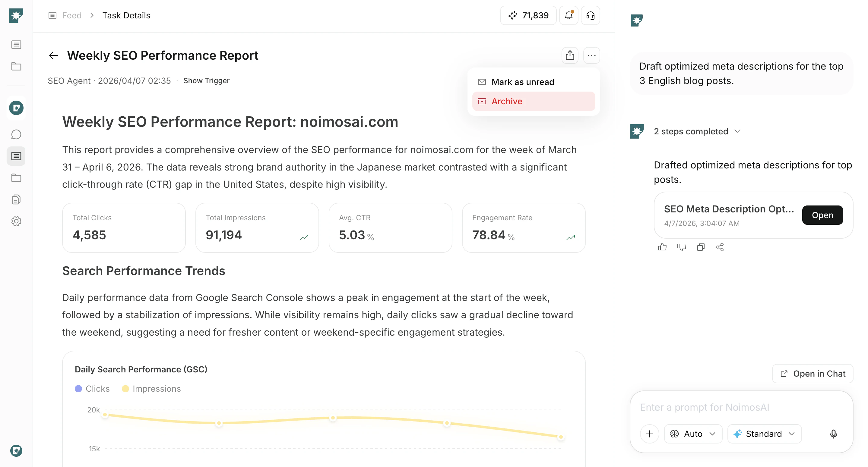Click the thumbs up feedback icon
This screenshot has height=467, width=868.
point(662,247)
